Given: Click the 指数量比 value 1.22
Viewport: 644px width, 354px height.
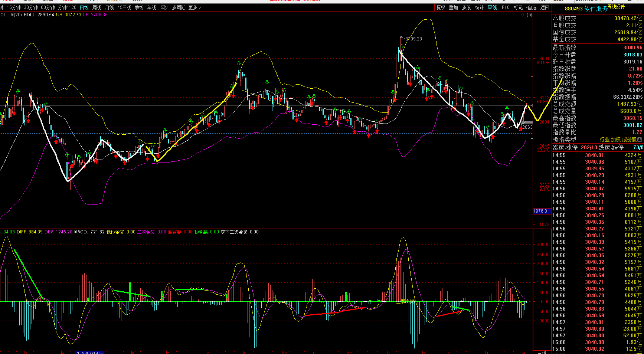Looking at the screenshot, I should (637, 132).
